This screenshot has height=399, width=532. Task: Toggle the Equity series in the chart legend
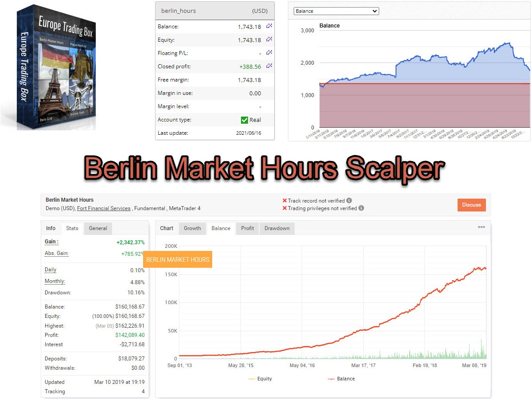click(261, 379)
